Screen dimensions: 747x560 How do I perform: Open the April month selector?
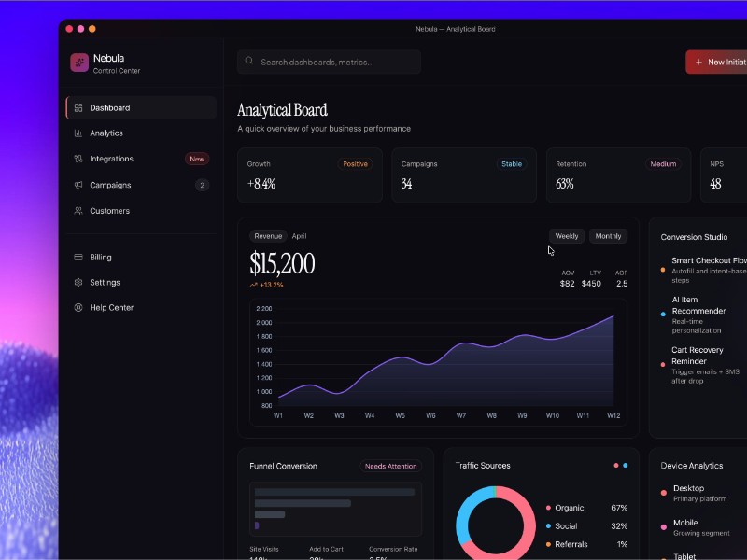tap(299, 236)
